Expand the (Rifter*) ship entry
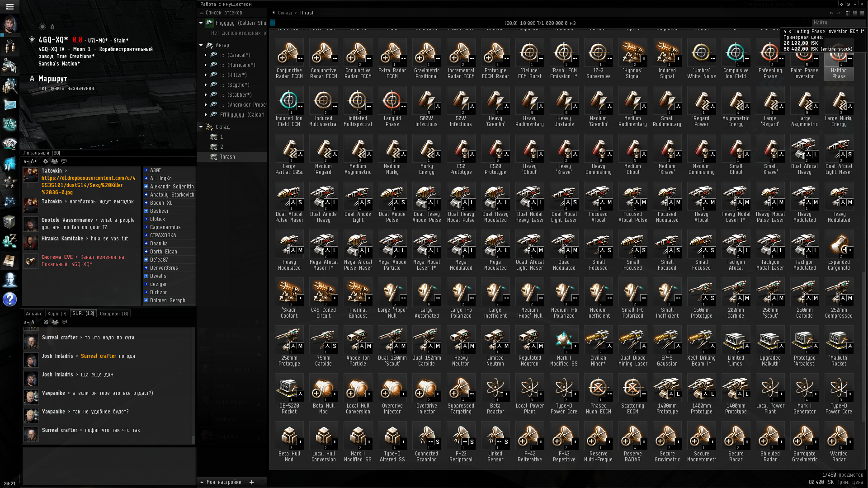This screenshot has width=868, height=488. [206, 75]
